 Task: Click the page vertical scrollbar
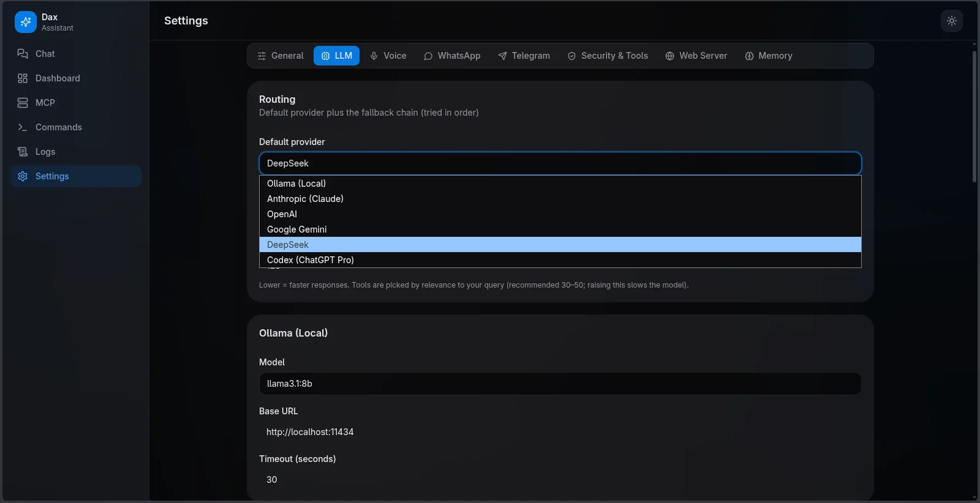click(x=974, y=116)
